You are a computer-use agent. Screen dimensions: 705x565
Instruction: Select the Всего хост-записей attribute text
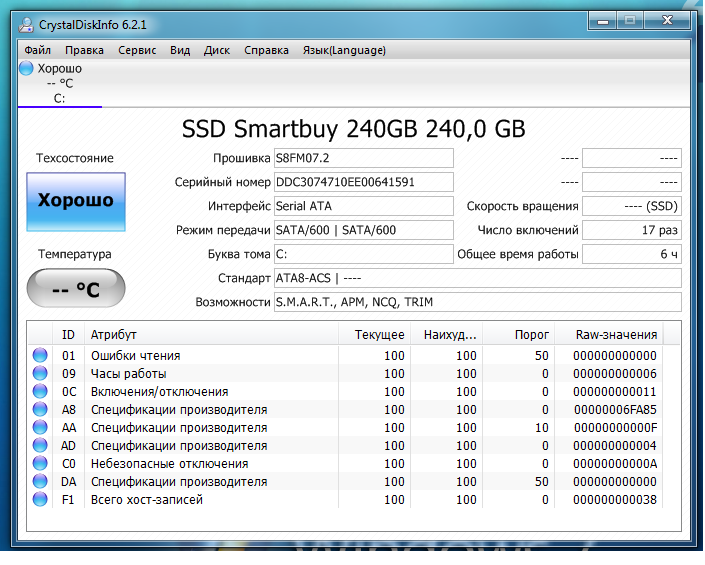[x=147, y=499]
